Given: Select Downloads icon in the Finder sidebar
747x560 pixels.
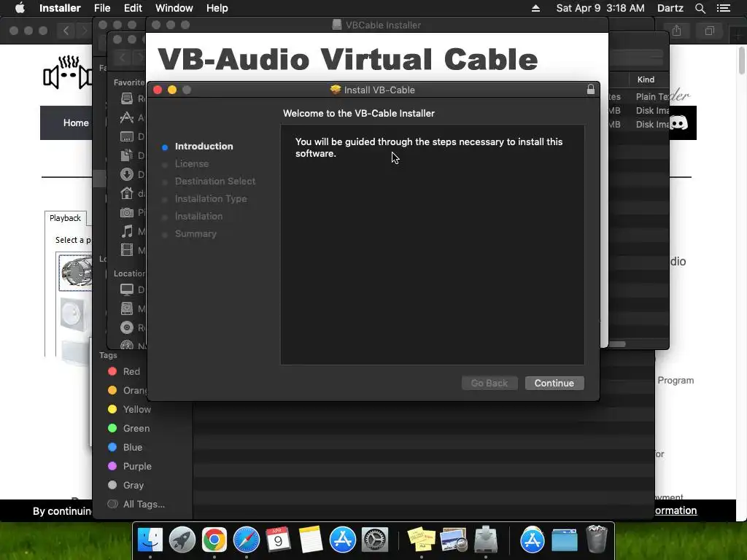Looking at the screenshot, I should point(127,174).
